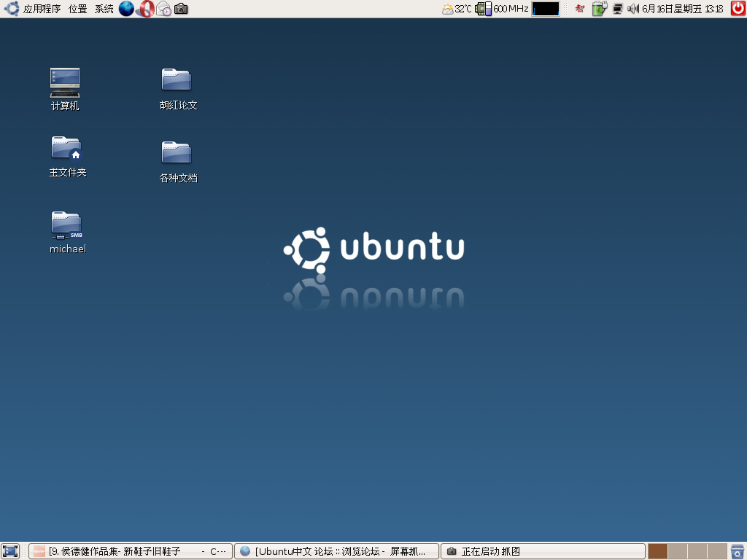Viewport: 747px width, 560px height.
Task: Switch to the 正在启动抓图 taskbar entry
Action: pos(543,551)
